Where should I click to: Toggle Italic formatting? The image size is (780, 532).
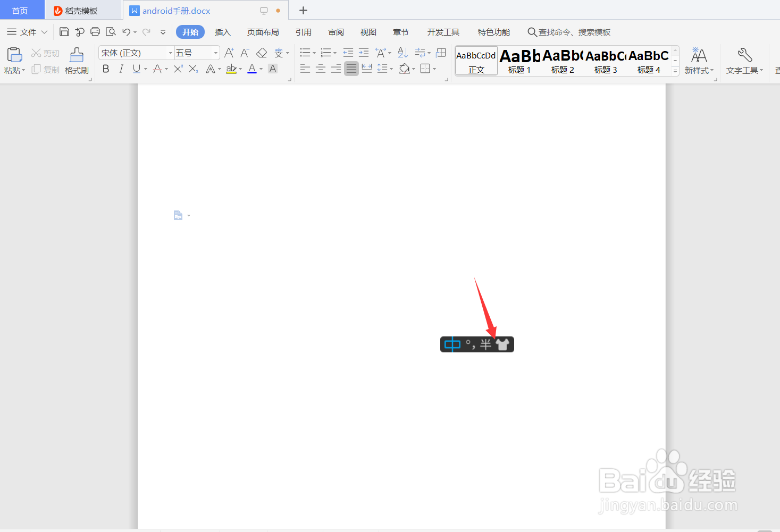point(121,69)
